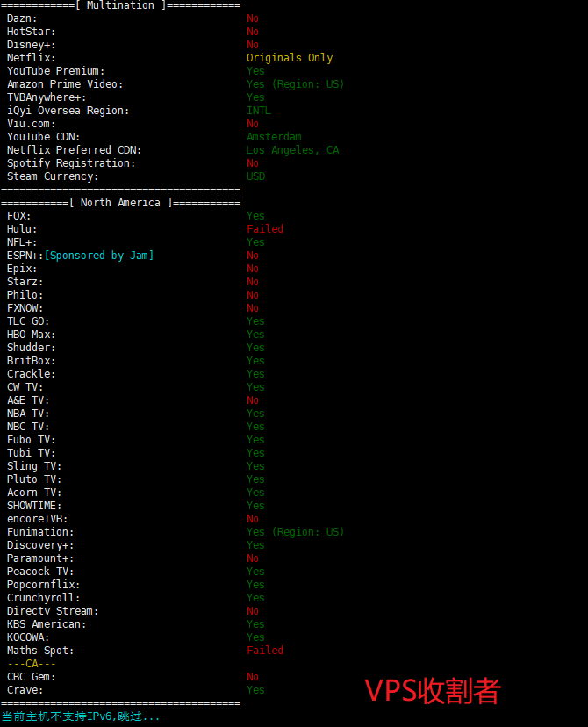Select the Maths Spot 'Failed' status
Image resolution: width=588 pixels, height=727 pixels.
[264, 651]
